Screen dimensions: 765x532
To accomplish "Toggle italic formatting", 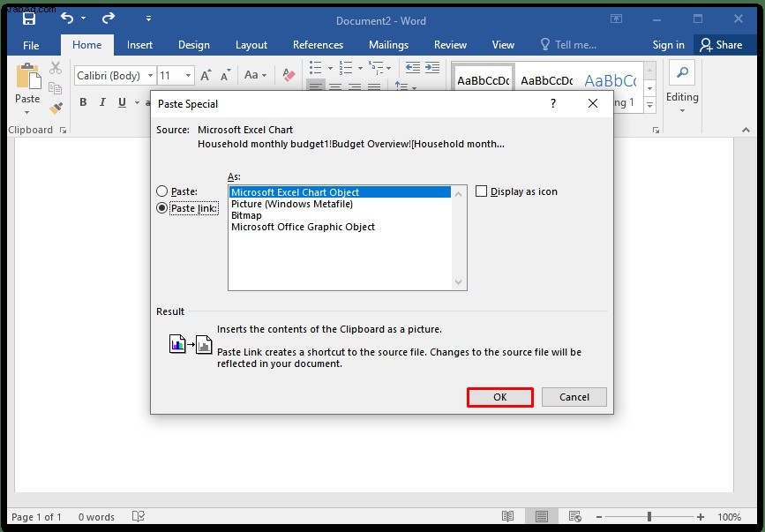I will [x=102, y=102].
